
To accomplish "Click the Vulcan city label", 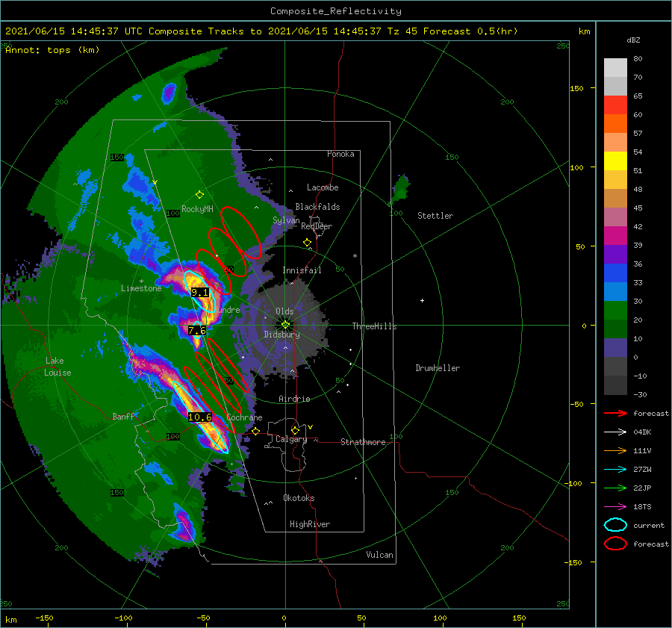I will point(379,555).
